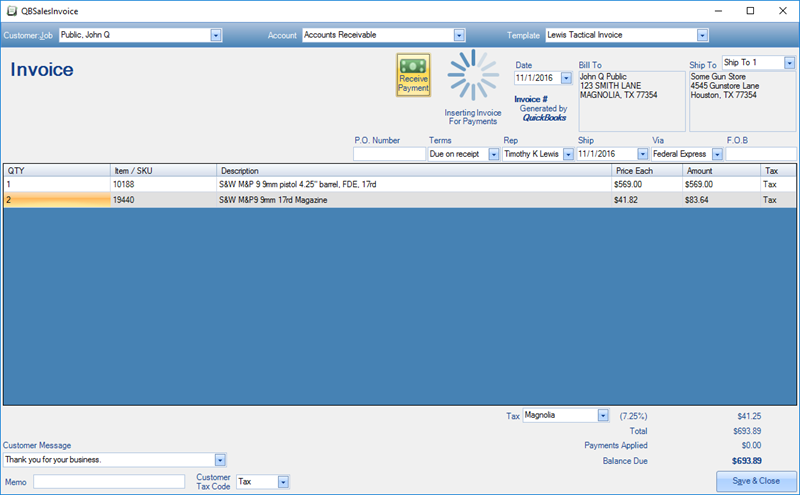Screen dimensions: 800x495
Task: Maximize the QBSalesInvoice window
Action: pos(750,11)
